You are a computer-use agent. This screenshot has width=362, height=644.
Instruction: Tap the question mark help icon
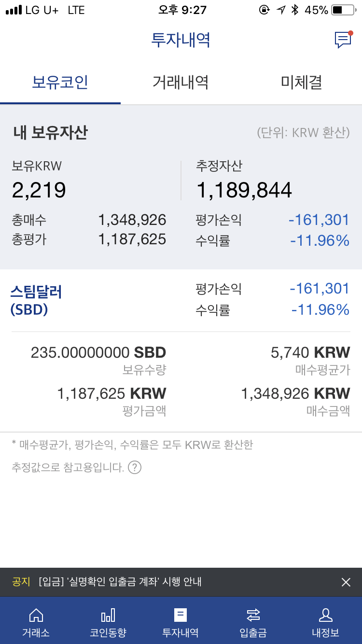tap(135, 467)
